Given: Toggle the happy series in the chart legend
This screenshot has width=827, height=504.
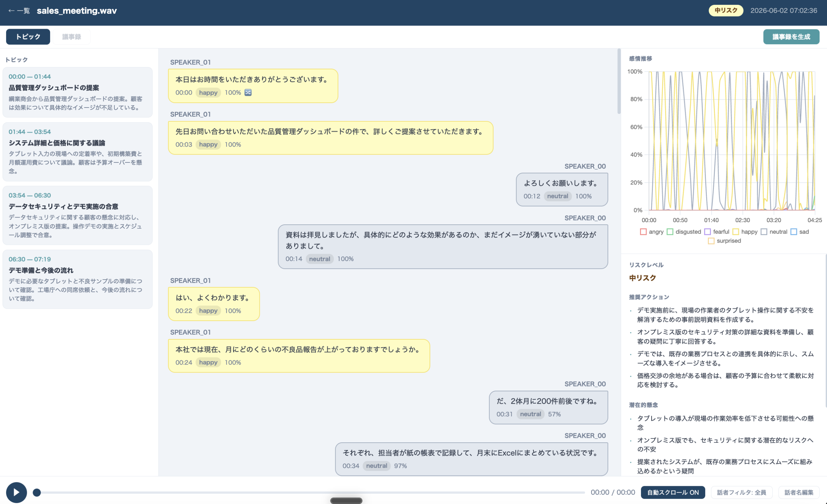Looking at the screenshot, I should tap(745, 231).
